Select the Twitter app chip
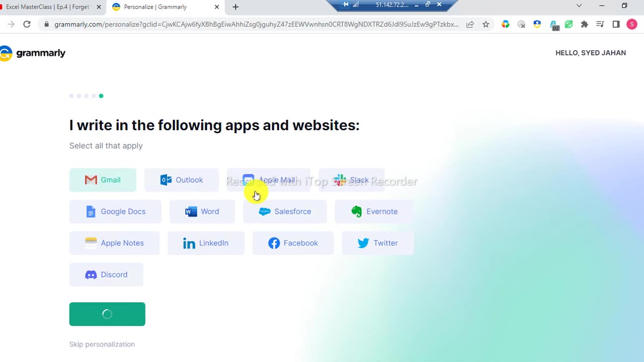644x362 pixels. click(378, 243)
